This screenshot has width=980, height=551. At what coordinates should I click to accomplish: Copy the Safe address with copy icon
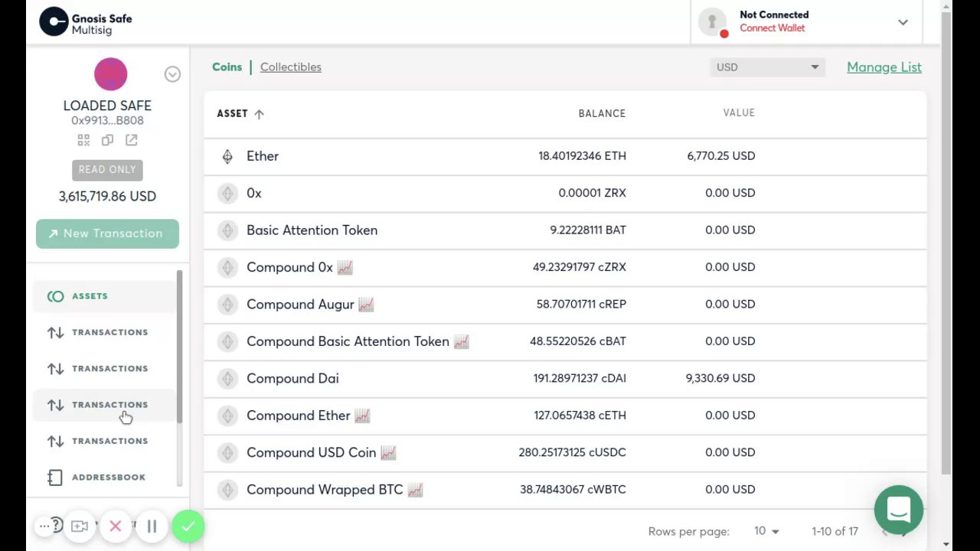click(x=107, y=140)
